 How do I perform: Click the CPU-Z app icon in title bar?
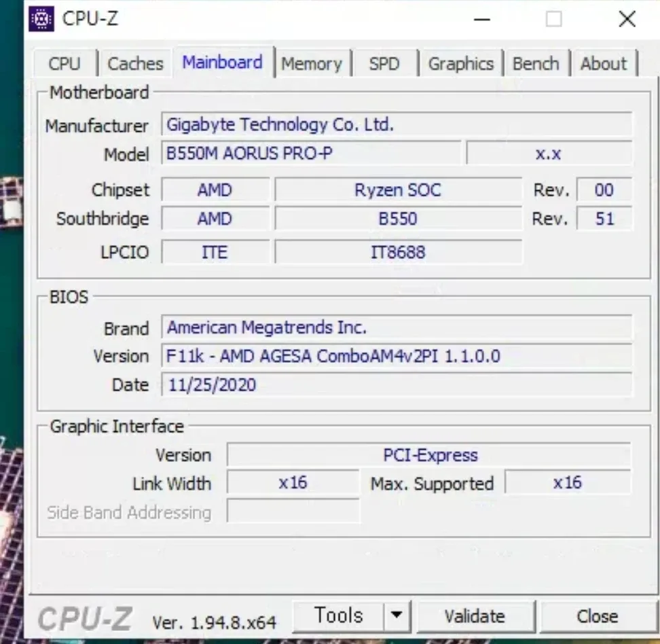tap(42, 19)
